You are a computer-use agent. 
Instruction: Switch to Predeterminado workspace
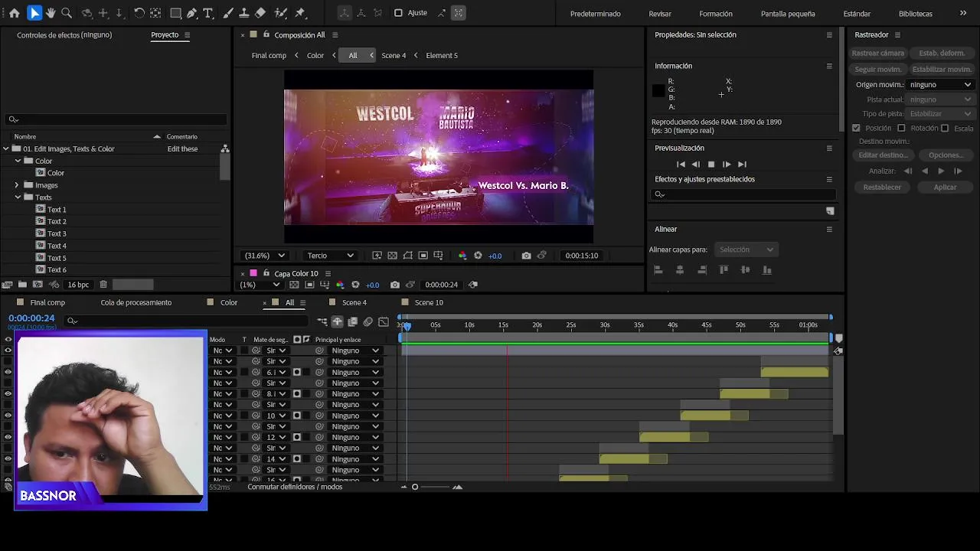(595, 14)
